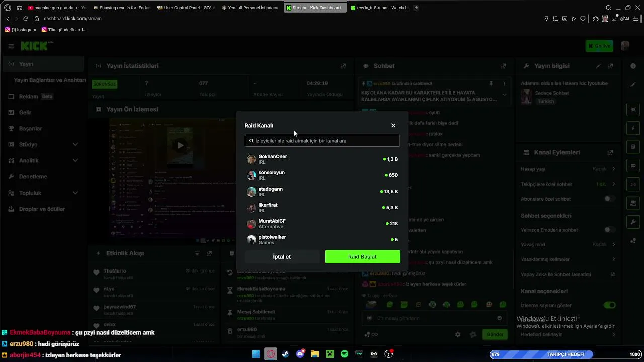Open the Instagram bookmark
Viewport: 644px width, 362px height.
click(x=20, y=30)
